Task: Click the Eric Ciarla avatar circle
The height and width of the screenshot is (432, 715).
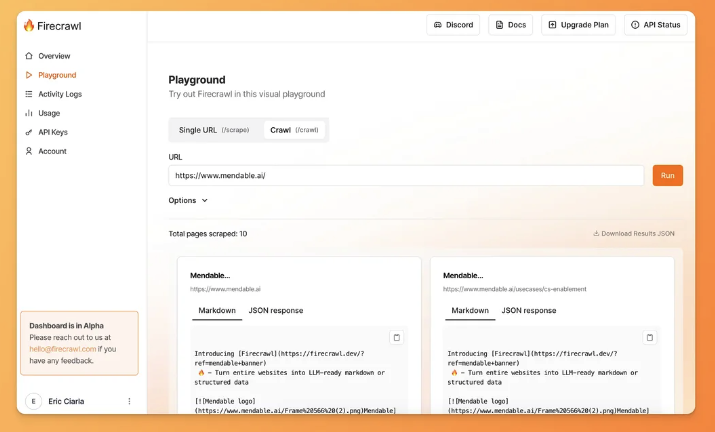Action: click(33, 401)
